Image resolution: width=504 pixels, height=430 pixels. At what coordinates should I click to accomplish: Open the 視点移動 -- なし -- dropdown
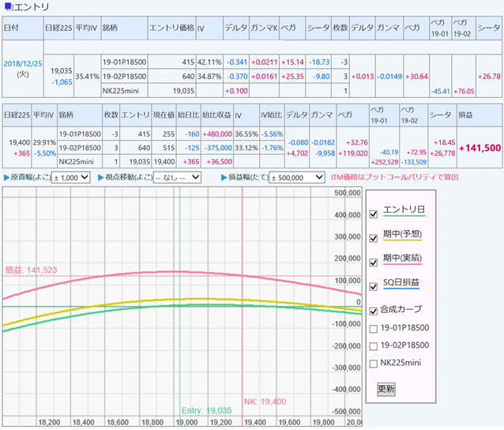pos(177,178)
